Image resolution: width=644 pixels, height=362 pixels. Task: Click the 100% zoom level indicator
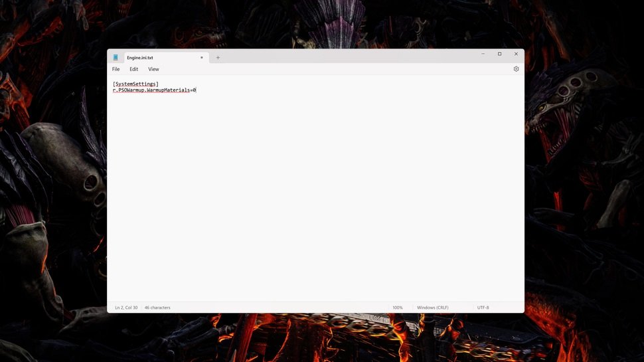[397, 308]
